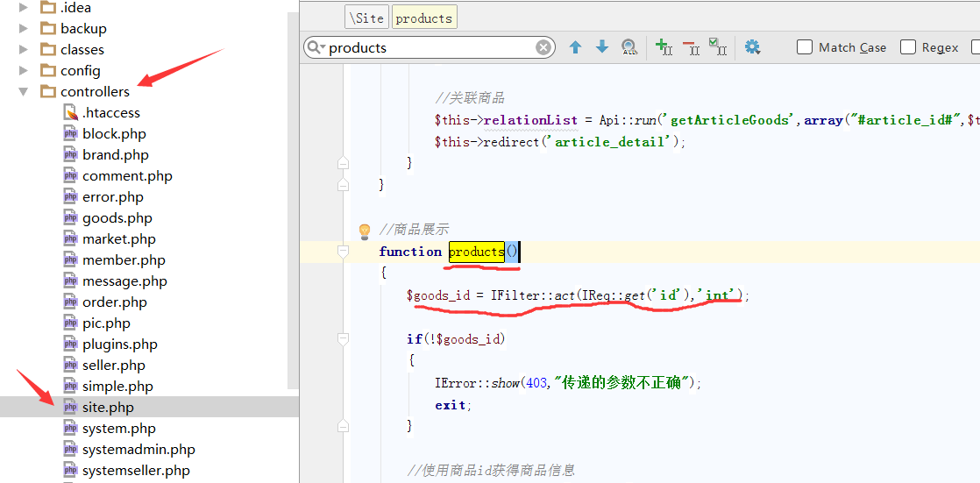Enable the Match Case checkbox

(805, 47)
